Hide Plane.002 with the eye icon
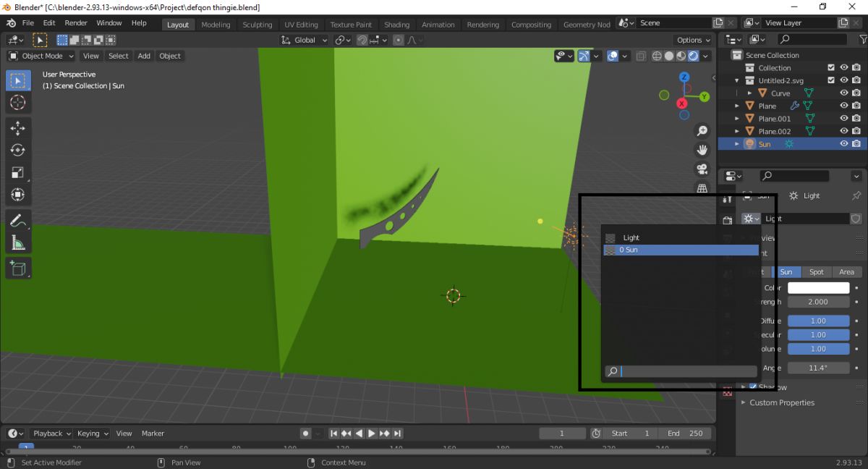The width and height of the screenshot is (868, 469). coord(843,131)
